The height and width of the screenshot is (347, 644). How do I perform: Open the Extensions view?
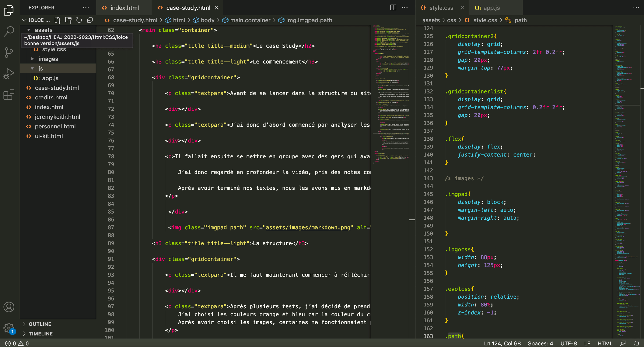pos(9,95)
